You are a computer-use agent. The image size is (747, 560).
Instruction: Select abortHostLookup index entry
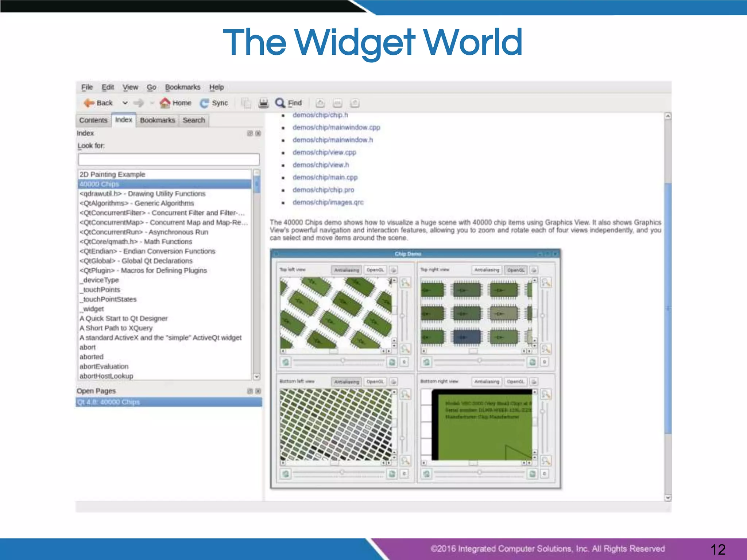point(165,376)
